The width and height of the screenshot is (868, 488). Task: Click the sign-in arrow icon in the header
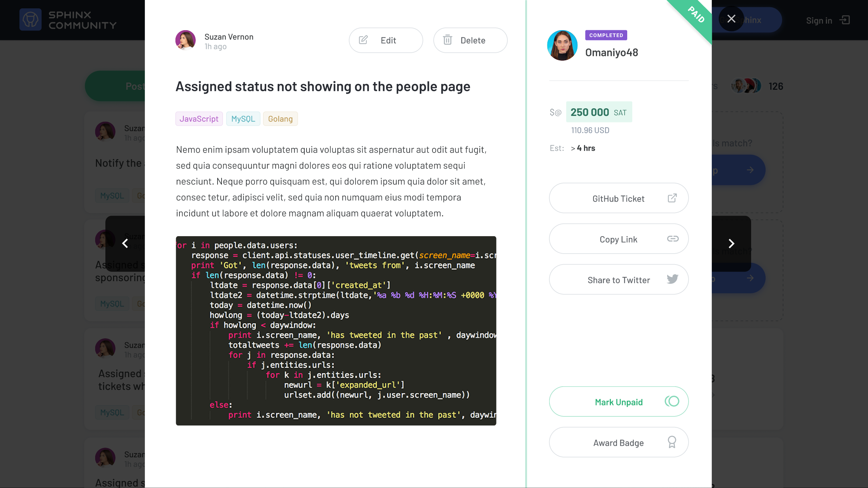click(x=845, y=20)
